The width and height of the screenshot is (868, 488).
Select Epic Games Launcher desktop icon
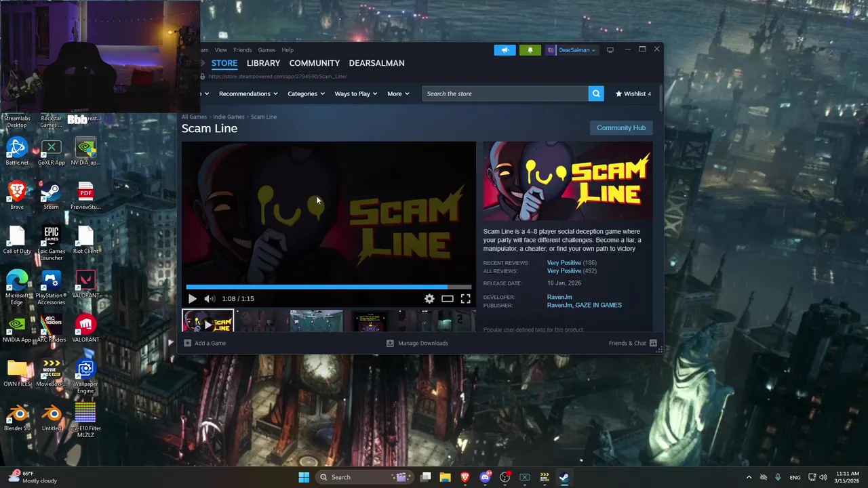click(52, 243)
